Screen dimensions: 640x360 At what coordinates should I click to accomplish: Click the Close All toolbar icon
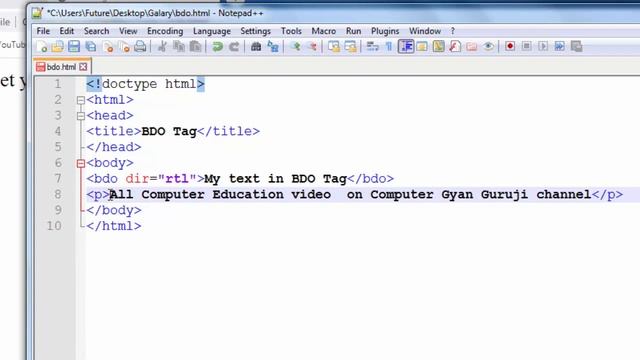[x=124, y=47]
